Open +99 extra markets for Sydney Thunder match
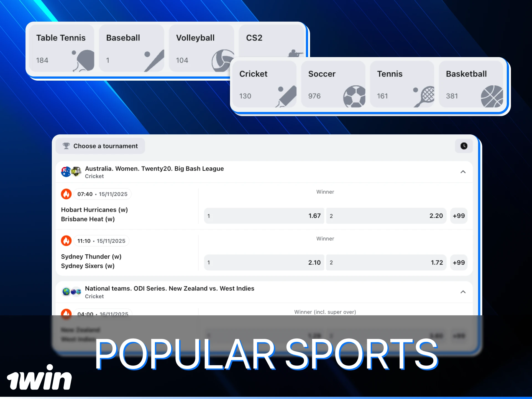The height and width of the screenshot is (399, 532). pyautogui.click(x=459, y=262)
